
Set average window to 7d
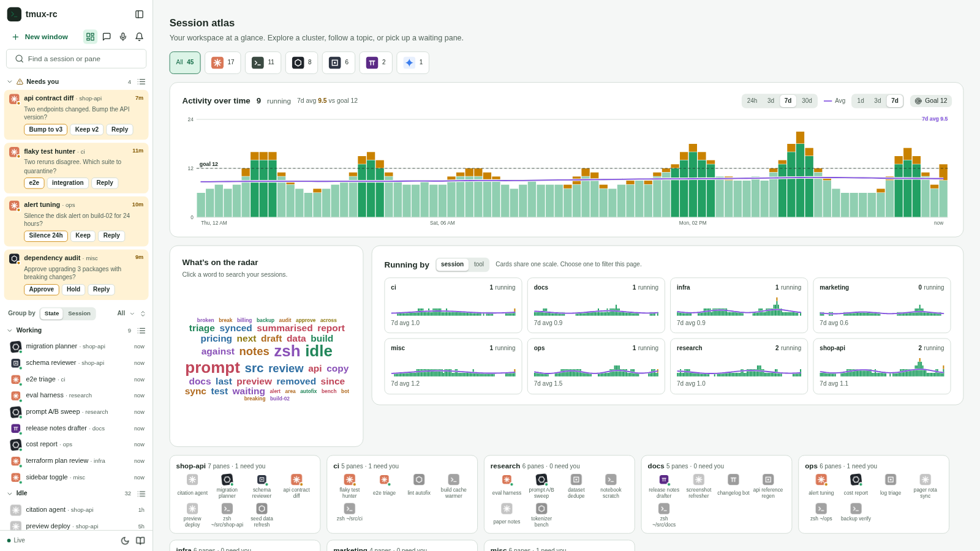pos(895,101)
